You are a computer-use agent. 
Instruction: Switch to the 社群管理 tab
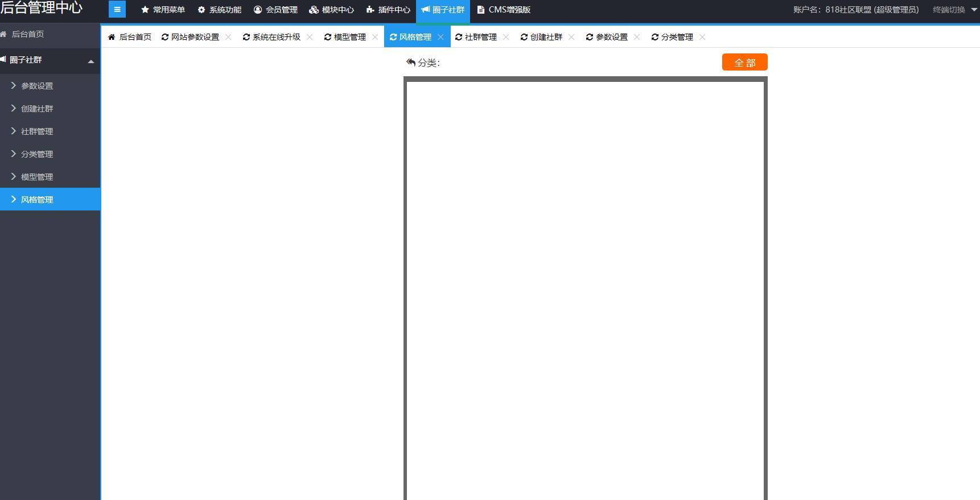[480, 37]
